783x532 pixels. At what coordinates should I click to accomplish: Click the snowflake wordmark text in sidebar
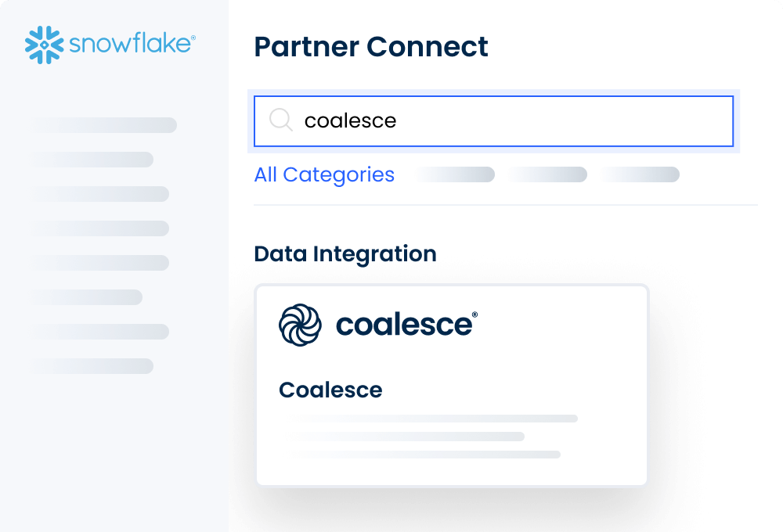pyautogui.click(x=132, y=43)
